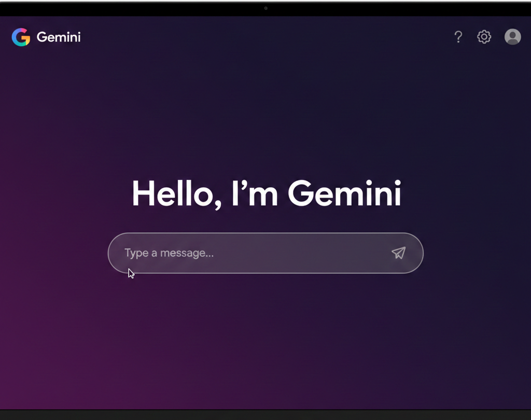Go home via Gemini header text
Image resolution: width=531 pixels, height=420 pixels.
click(59, 37)
